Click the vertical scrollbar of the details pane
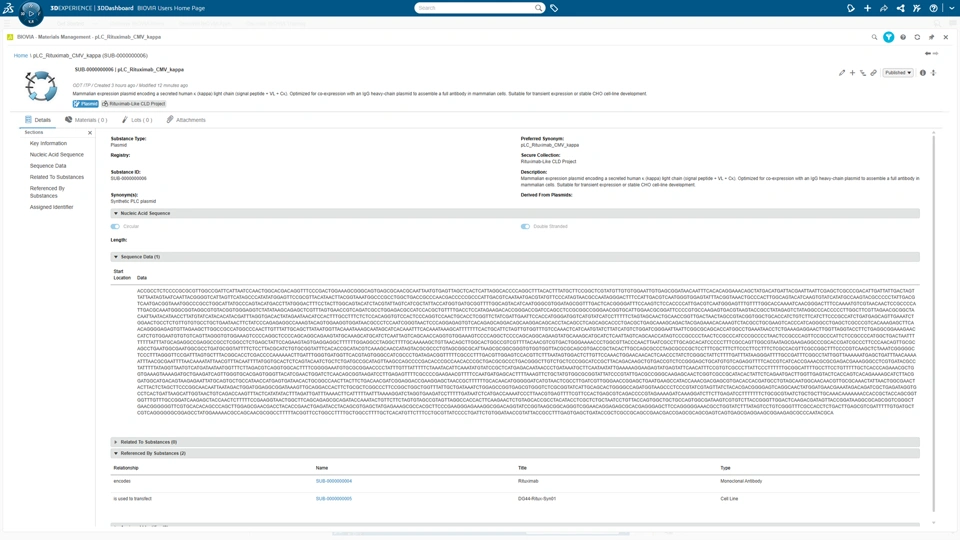This screenshot has height=540, width=960. point(934,324)
